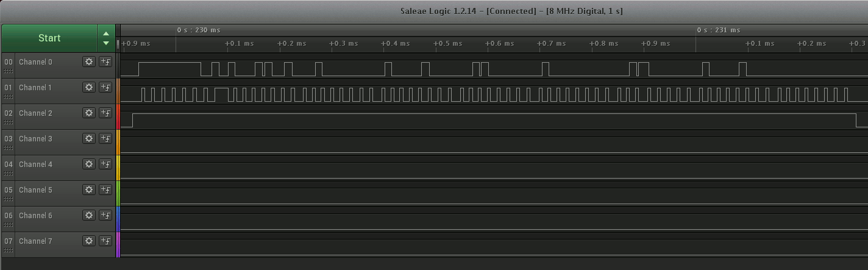Image resolution: width=868 pixels, height=270 pixels.
Task: Click the down arrow beside Start
Action: click(x=106, y=43)
